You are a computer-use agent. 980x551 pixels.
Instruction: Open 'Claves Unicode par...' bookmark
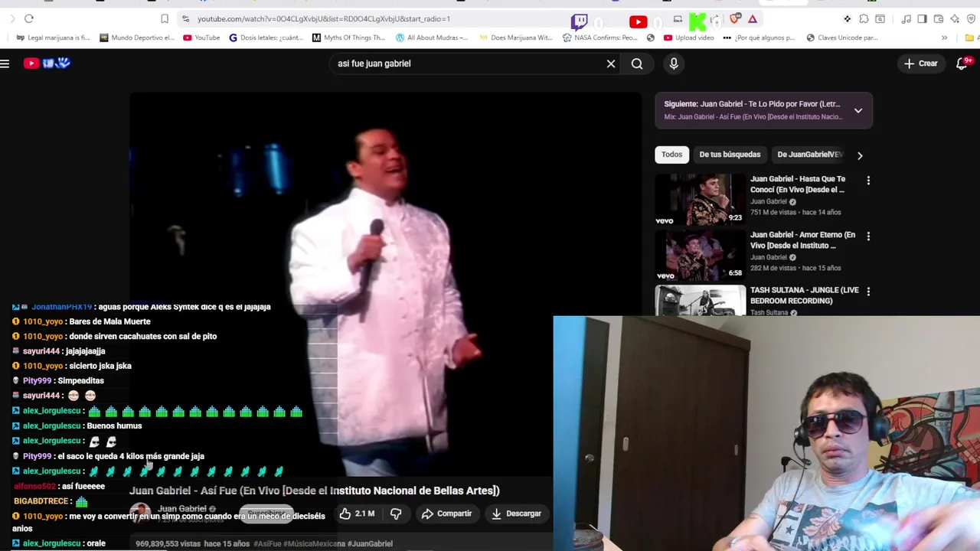click(x=841, y=37)
